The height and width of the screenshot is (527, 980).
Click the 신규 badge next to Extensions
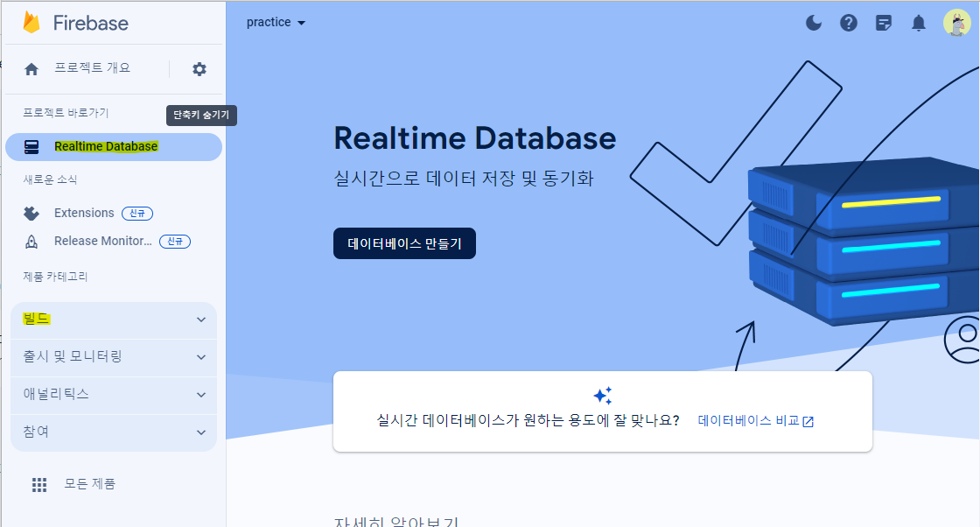(x=136, y=214)
